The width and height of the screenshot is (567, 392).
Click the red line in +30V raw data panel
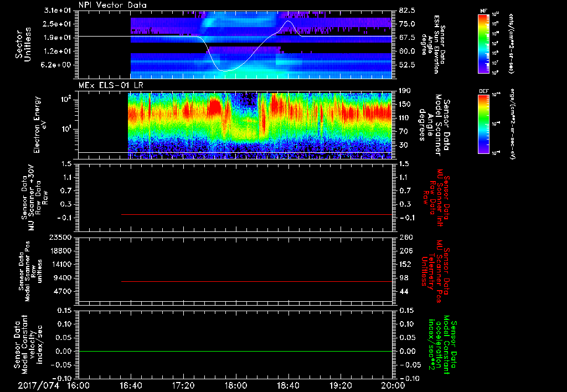(x=256, y=214)
